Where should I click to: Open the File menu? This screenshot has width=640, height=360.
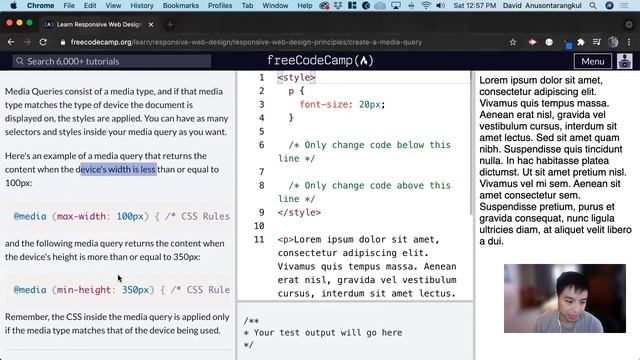tap(69, 6)
